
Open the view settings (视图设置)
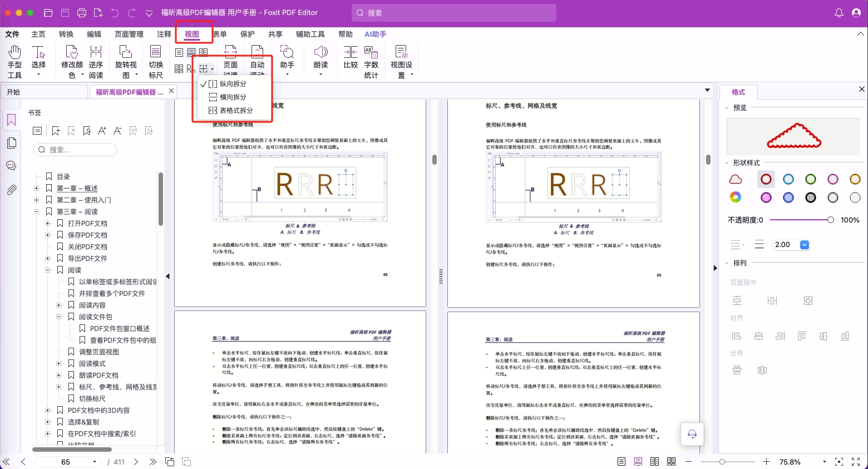point(401,61)
